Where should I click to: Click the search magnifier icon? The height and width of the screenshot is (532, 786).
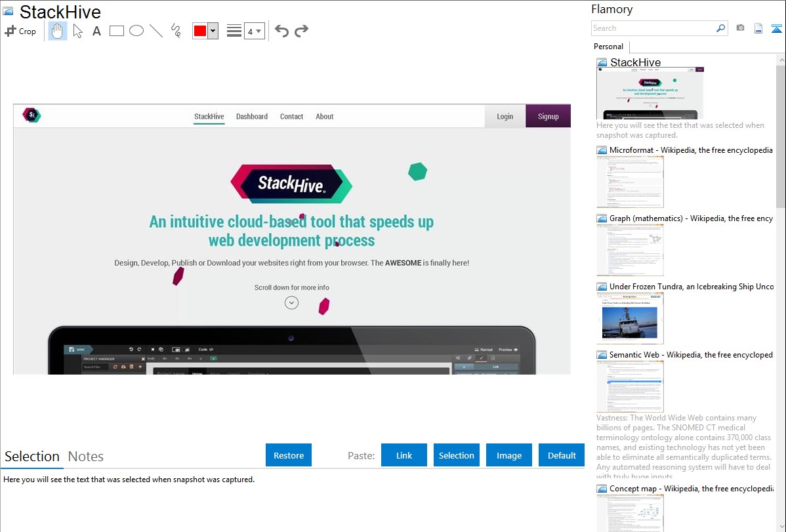tap(721, 28)
